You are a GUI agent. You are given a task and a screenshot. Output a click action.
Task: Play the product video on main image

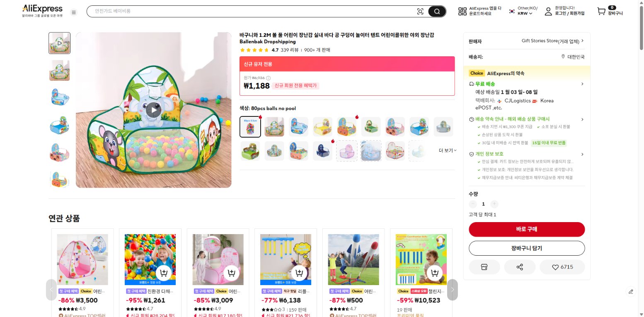coord(154,110)
